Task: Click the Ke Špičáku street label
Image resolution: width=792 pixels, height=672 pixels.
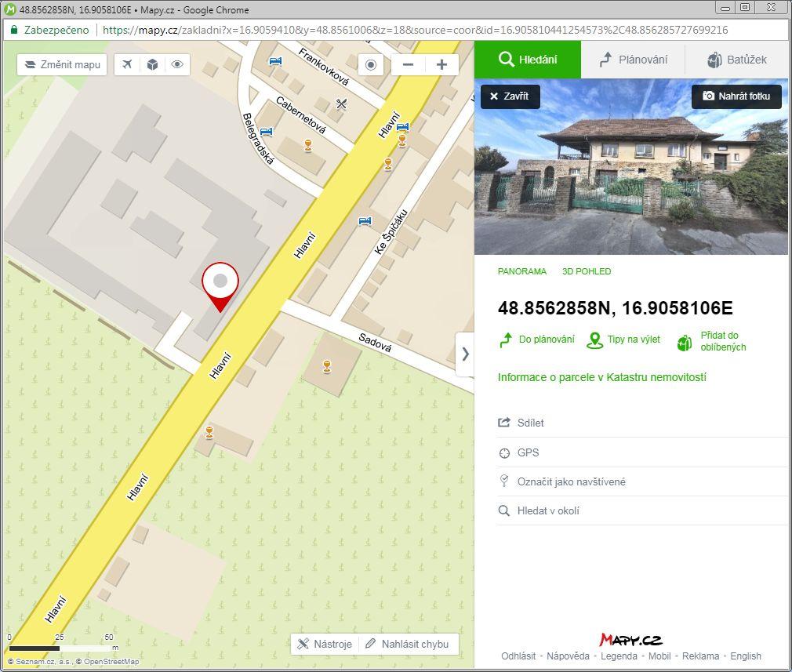Action: [391, 232]
